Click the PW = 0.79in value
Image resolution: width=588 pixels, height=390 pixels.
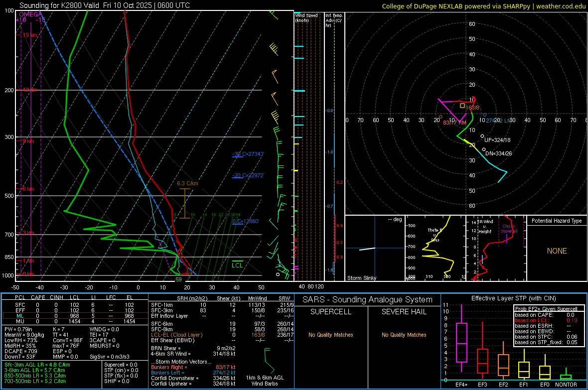(x=18, y=329)
